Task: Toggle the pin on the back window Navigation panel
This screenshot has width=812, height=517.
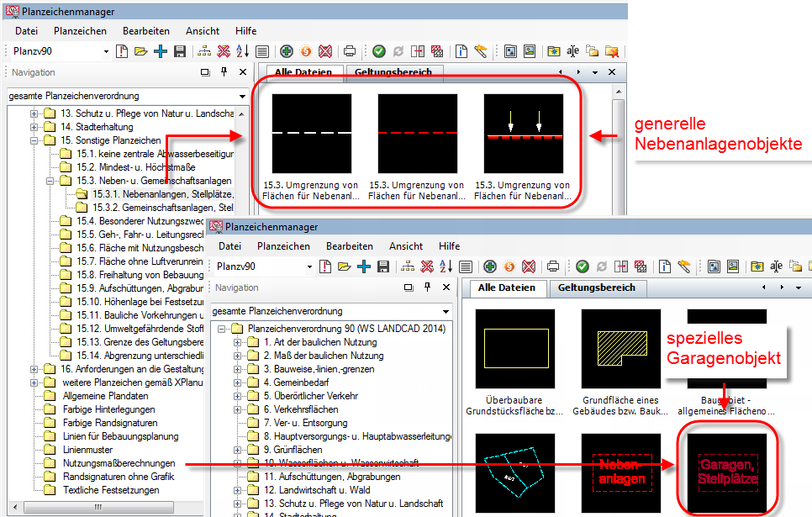Action: 224,73
